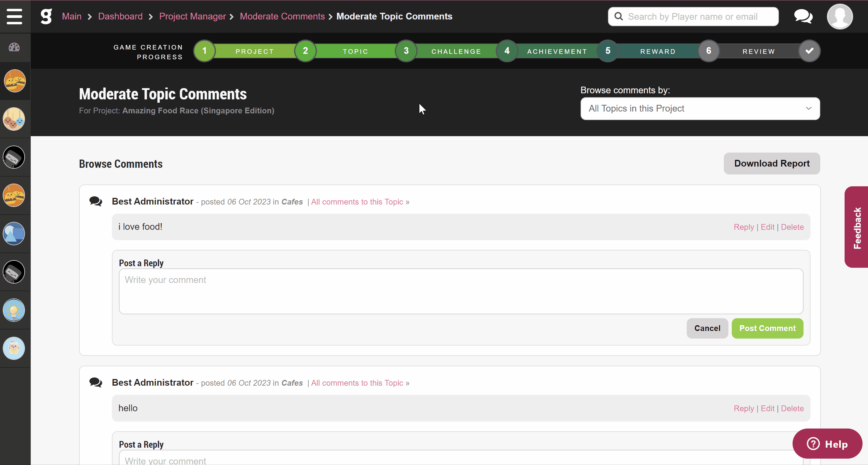
Task: Focus the player name or email search field
Action: pos(693,16)
